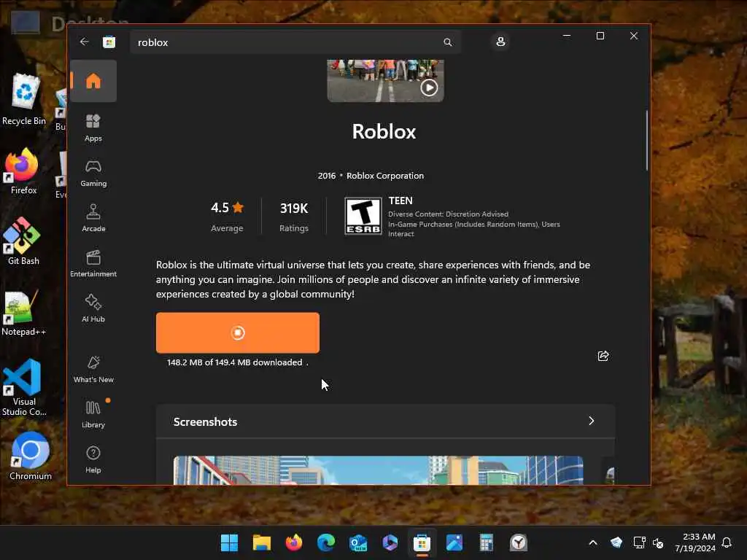747x560 pixels.
Task: Open the Windows Start menu
Action: tap(229, 542)
